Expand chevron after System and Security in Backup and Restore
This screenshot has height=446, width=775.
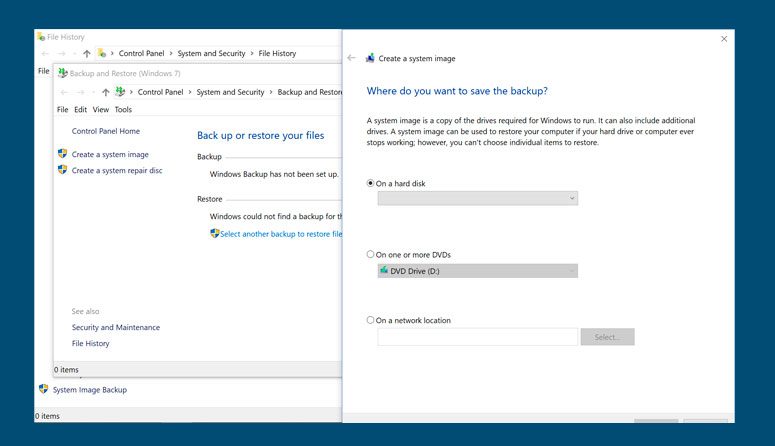coord(271,92)
